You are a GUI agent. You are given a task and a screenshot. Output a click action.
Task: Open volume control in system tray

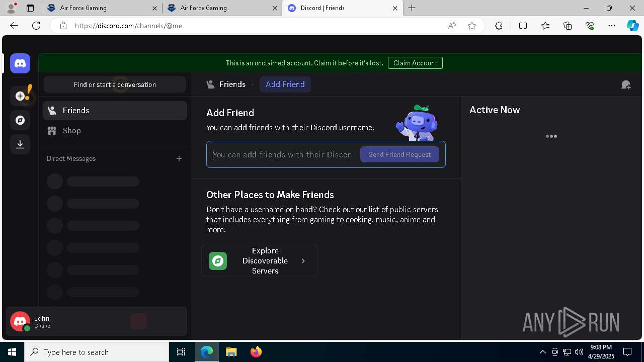tap(579, 352)
